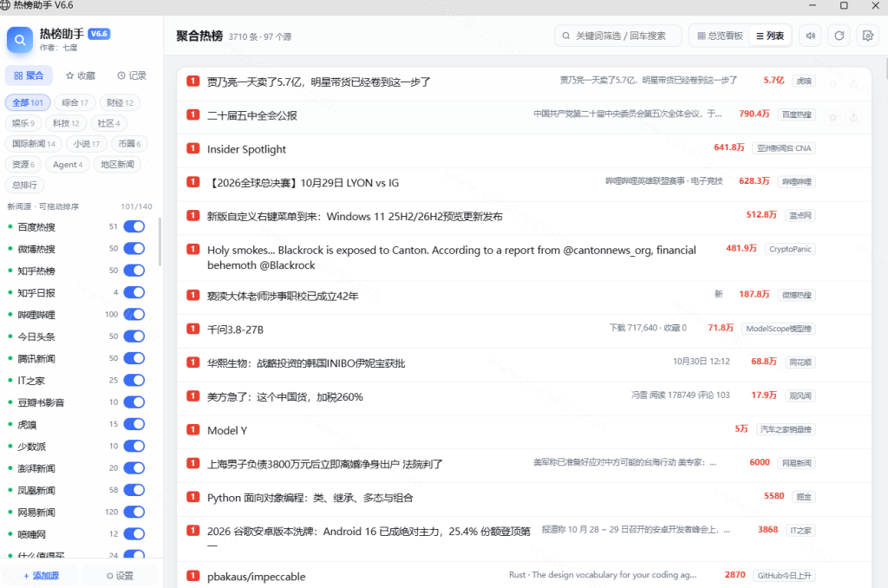This screenshot has width=888, height=588.
Task: Open the 美方急了 加税260% headline
Action: [284, 396]
